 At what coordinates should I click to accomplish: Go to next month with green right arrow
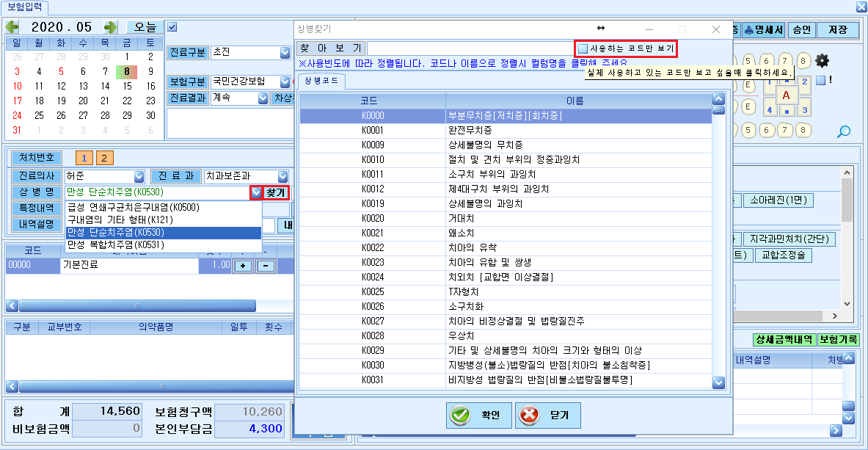coord(111,26)
